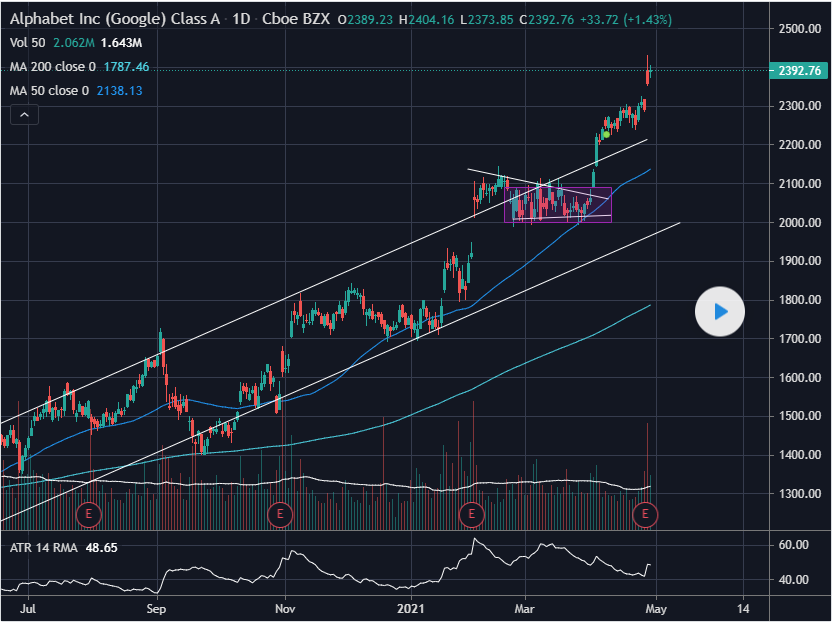Viewport: 832px width, 622px height.
Task: Click the open value O2389.23
Action: coord(366,20)
